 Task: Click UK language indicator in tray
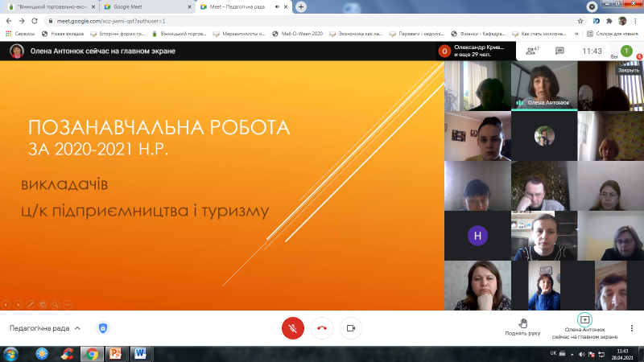coord(553,353)
